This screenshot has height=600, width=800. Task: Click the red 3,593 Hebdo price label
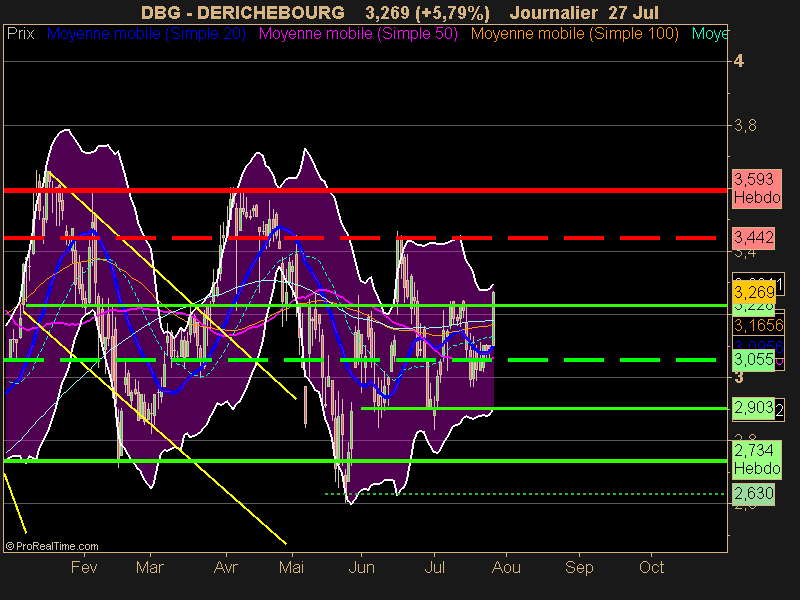coord(757,188)
